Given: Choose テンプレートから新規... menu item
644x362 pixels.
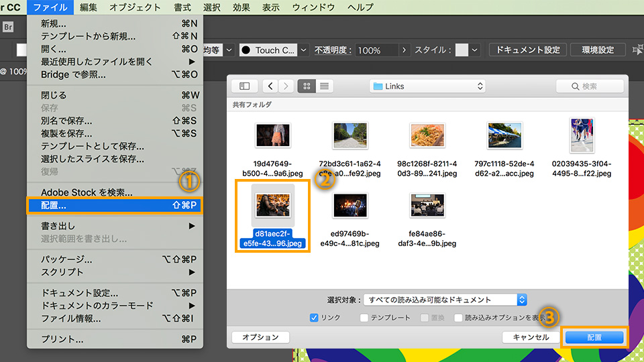Looking at the screenshot, I should pyautogui.click(x=115, y=36).
